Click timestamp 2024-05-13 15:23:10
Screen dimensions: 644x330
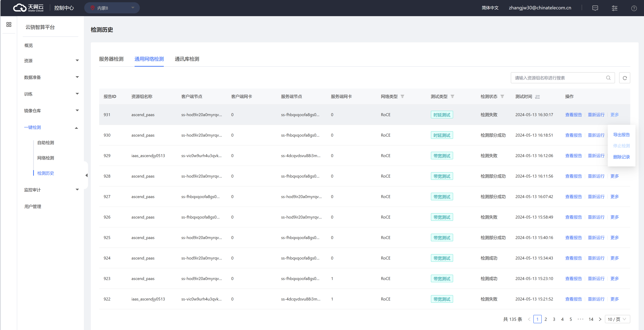point(534,279)
